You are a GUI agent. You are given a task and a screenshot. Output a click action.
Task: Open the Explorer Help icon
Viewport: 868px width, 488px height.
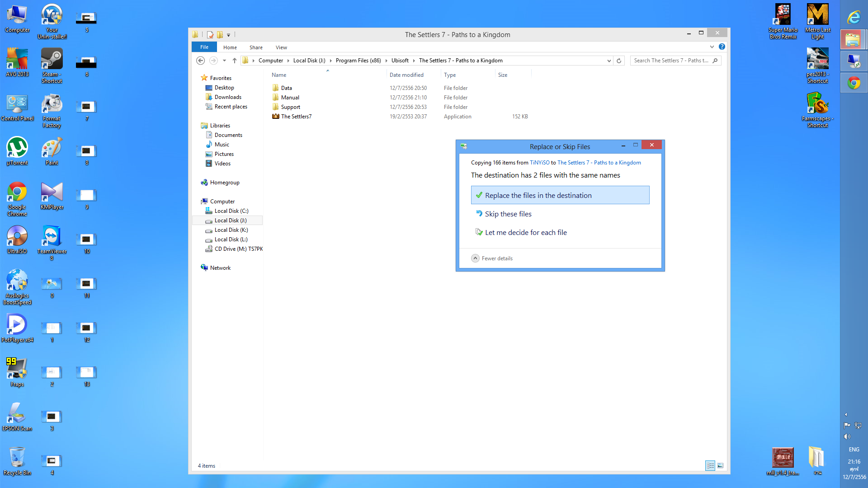click(x=722, y=47)
